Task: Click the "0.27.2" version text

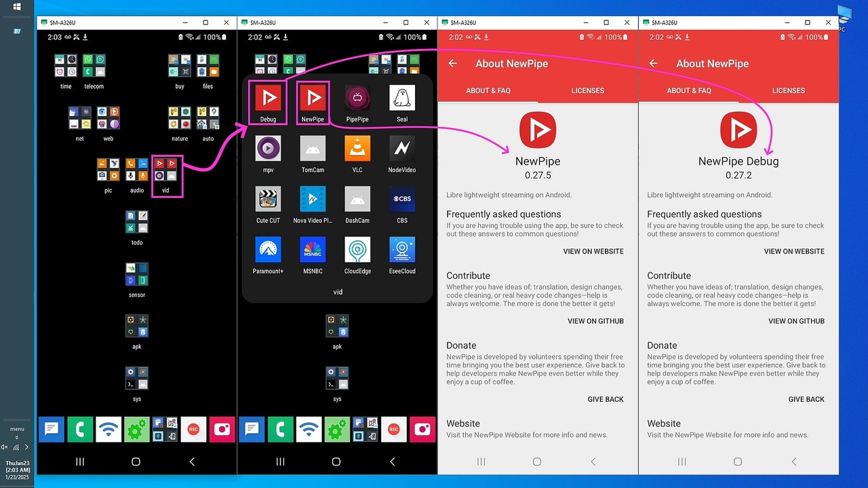Action: pyautogui.click(x=738, y=176)
